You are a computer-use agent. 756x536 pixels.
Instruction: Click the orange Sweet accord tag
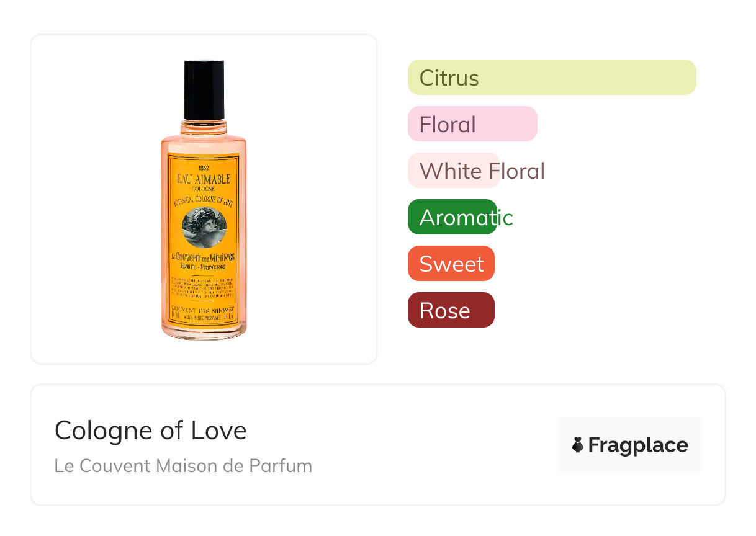451,264
